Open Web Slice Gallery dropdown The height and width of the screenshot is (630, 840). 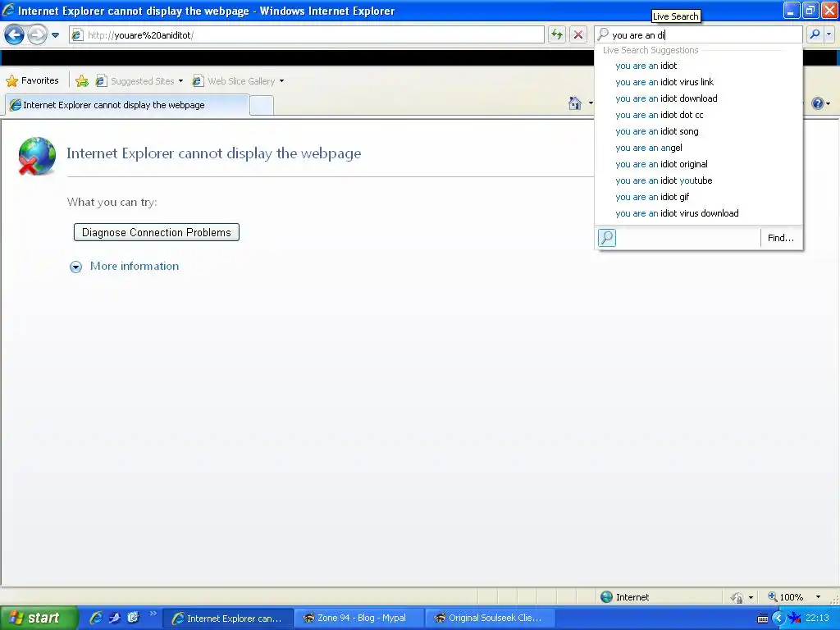pyautogui.click(x=282, y=81)
